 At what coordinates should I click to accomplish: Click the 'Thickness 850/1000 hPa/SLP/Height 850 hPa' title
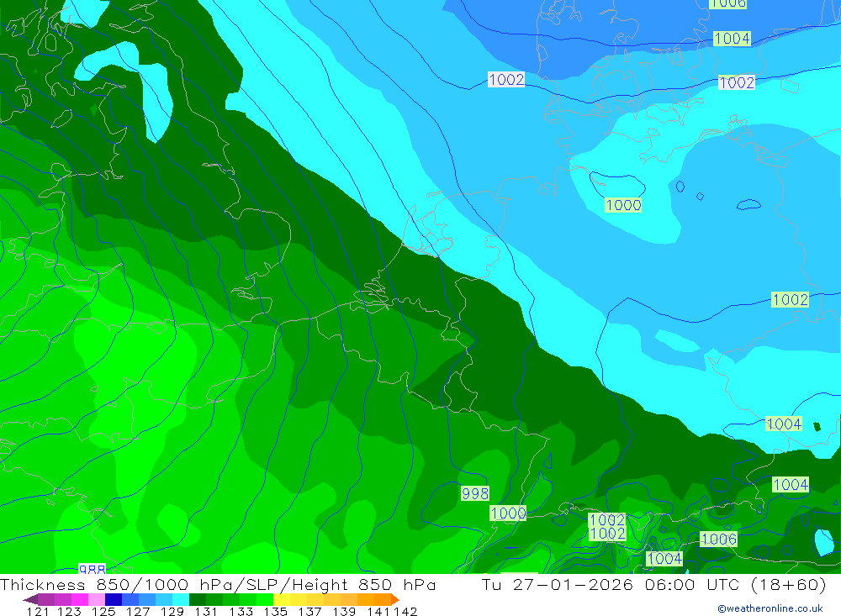(218, 584)
